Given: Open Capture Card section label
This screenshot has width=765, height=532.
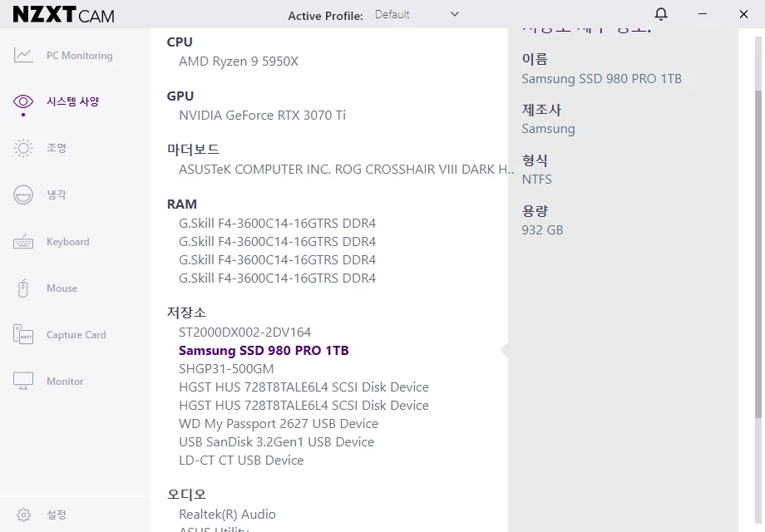Looking at the screenshot, I should [76, 335].
